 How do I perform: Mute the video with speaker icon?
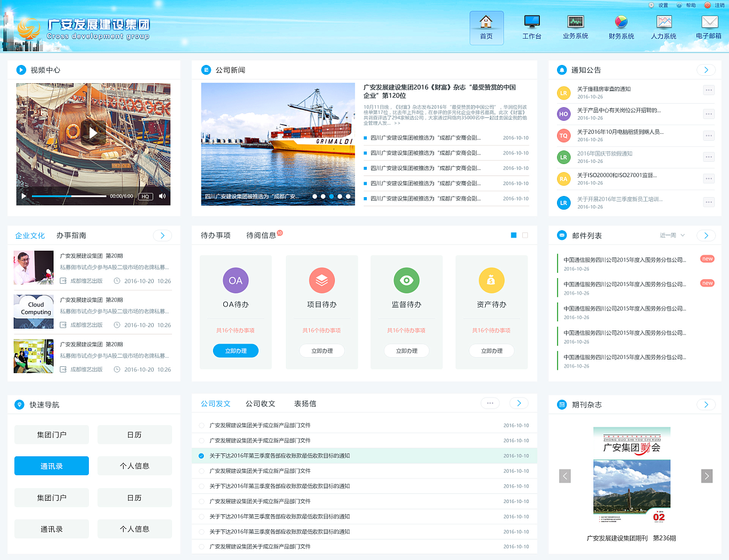coord(162,196)
